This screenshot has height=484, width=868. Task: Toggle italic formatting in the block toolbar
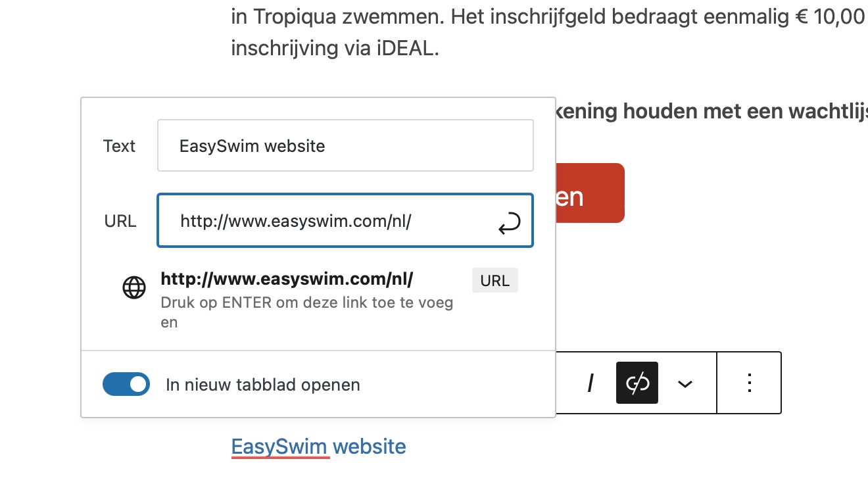click(x=591, y=383)
